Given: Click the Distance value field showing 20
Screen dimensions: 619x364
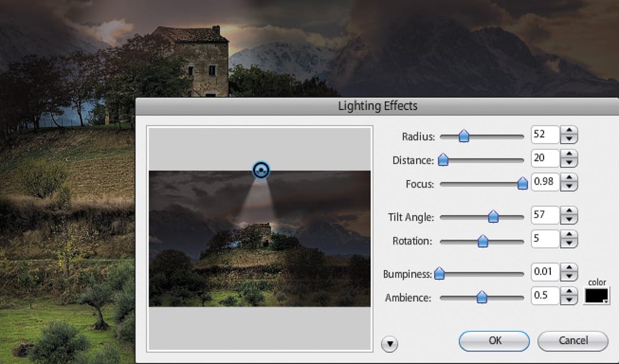Looking at the screenshot, I should 545,158.
